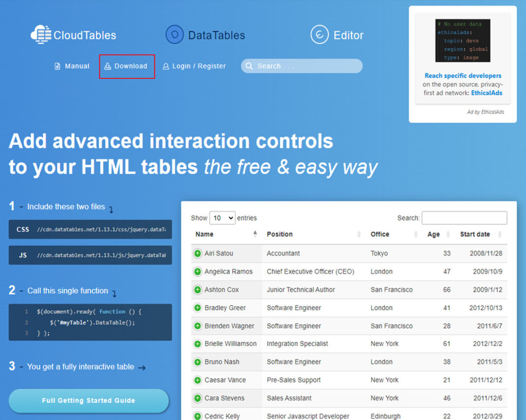526x420 pixels.
Task: Click the Editor circular logo icon
Action: click(320, 34)
